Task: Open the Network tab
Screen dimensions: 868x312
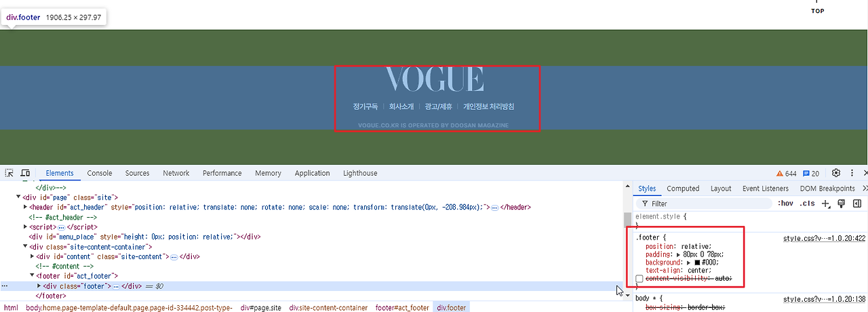Action: (176, 173)
